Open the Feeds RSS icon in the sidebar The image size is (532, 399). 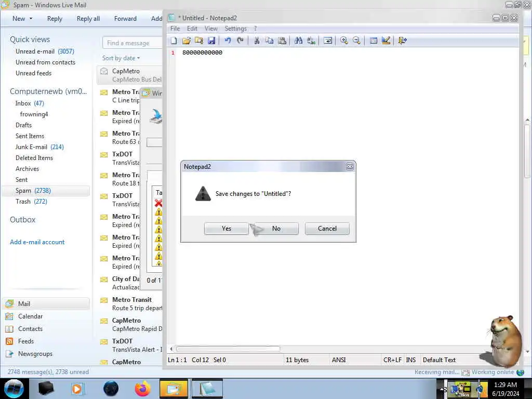9,341
